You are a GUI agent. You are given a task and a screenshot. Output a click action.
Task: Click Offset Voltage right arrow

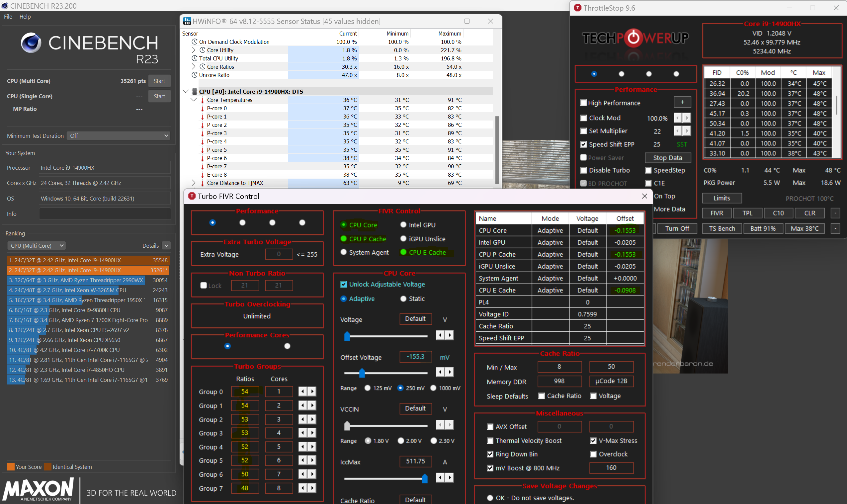pyautogui.click(x=449, y=372)
